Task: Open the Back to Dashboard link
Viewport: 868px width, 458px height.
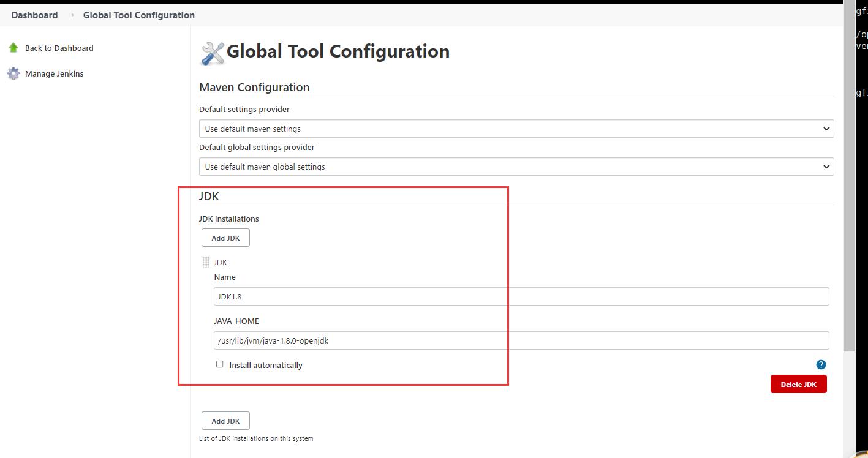Action: pyautogui.click(x=59, y=48)
